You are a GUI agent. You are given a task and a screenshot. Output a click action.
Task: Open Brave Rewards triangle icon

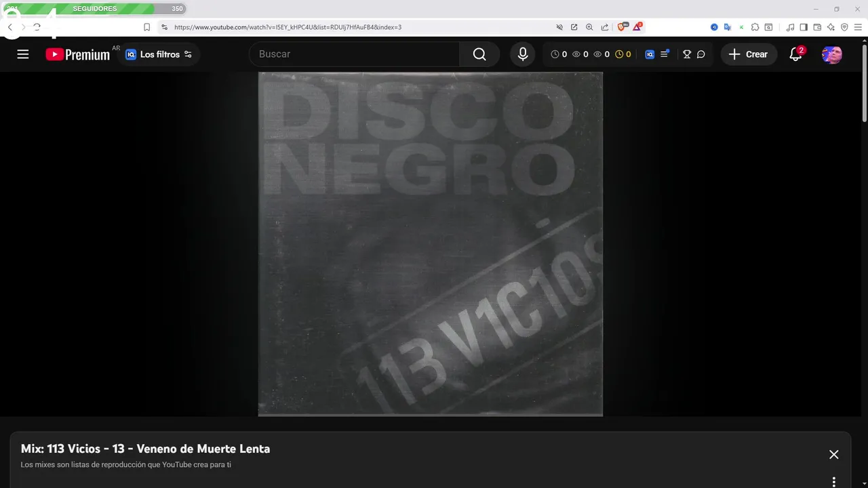click(x=638, y=27)
